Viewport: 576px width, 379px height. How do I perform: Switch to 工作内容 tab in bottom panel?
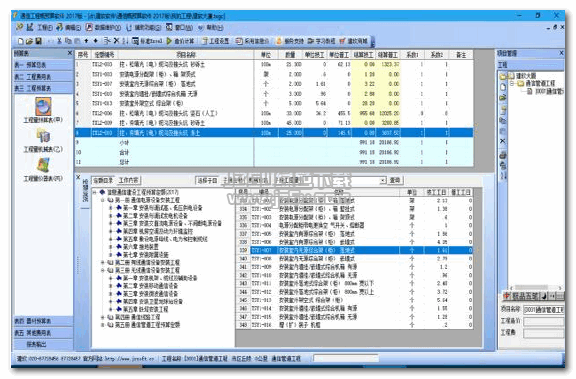pyautogui.click(x=129, y=180)
